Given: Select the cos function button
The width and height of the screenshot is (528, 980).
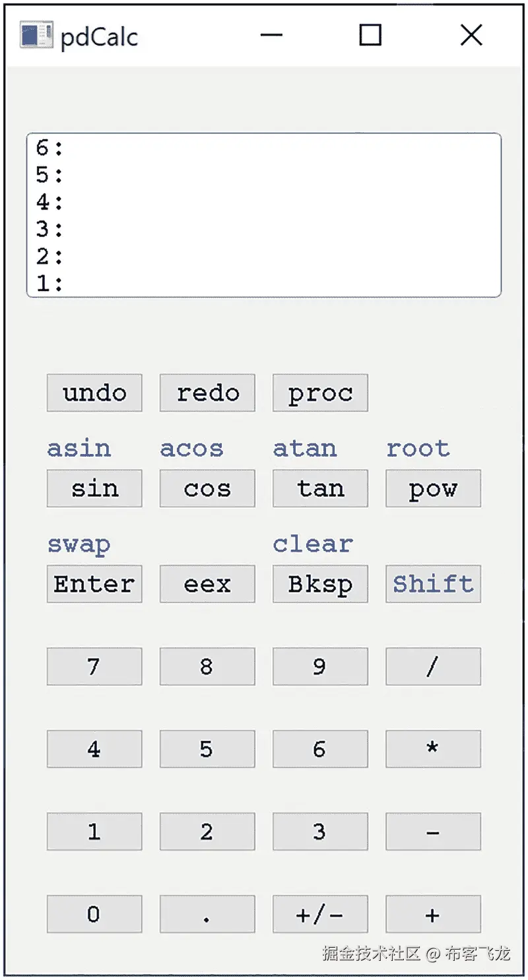Looking at the screenshot, I should (207, 488).
